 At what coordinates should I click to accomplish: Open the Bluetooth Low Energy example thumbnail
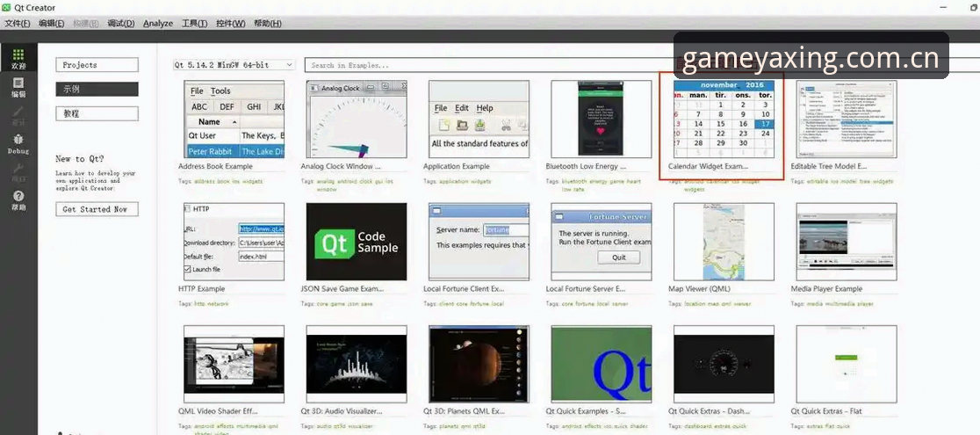pos(602,119)
